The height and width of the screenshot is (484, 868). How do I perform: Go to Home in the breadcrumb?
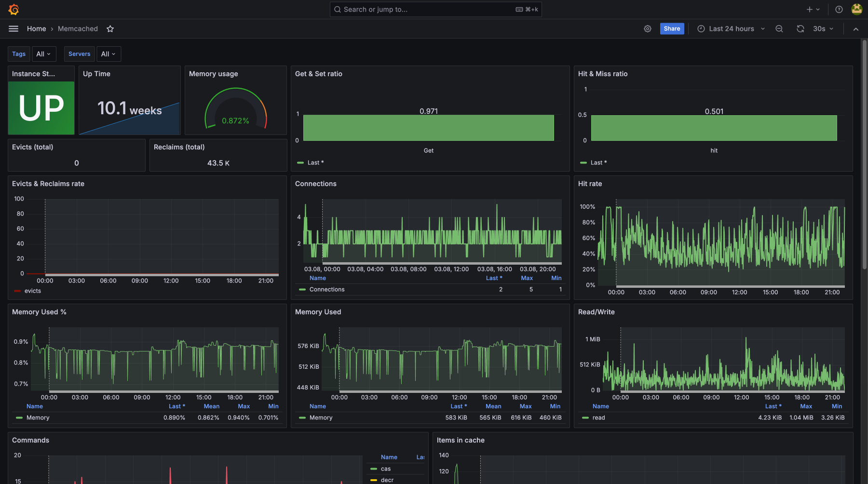[x=36, y=29]
